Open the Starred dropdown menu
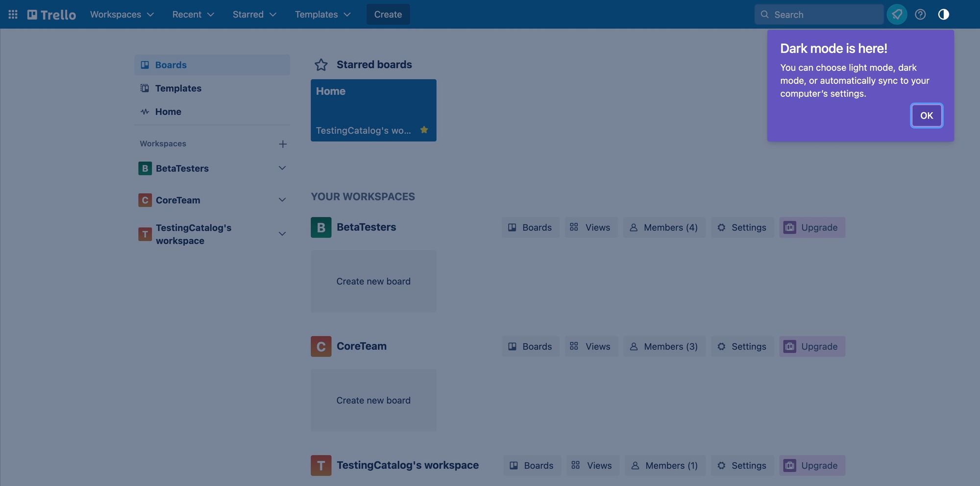 (254, 14)
